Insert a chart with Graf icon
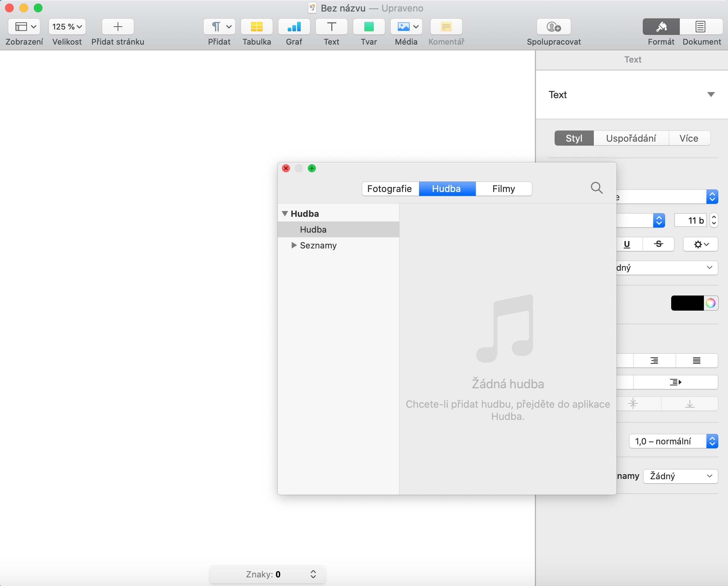Screen dimensions: 728x586 click(x=294, y=27)
